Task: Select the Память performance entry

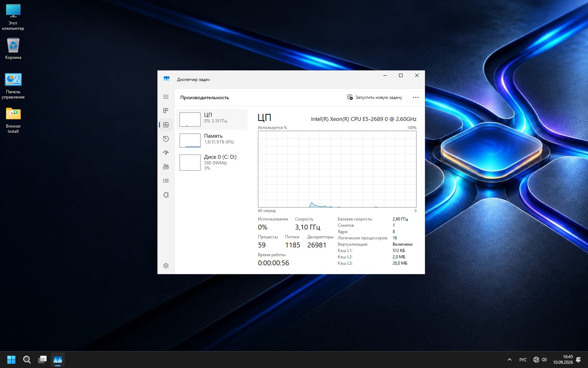Action: [212, 141]
